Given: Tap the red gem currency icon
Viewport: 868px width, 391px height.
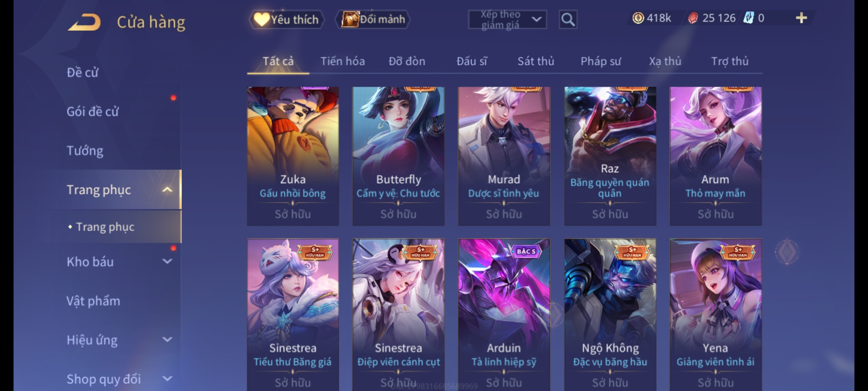Looking at the screenshot, I should (x=693, y=18).
